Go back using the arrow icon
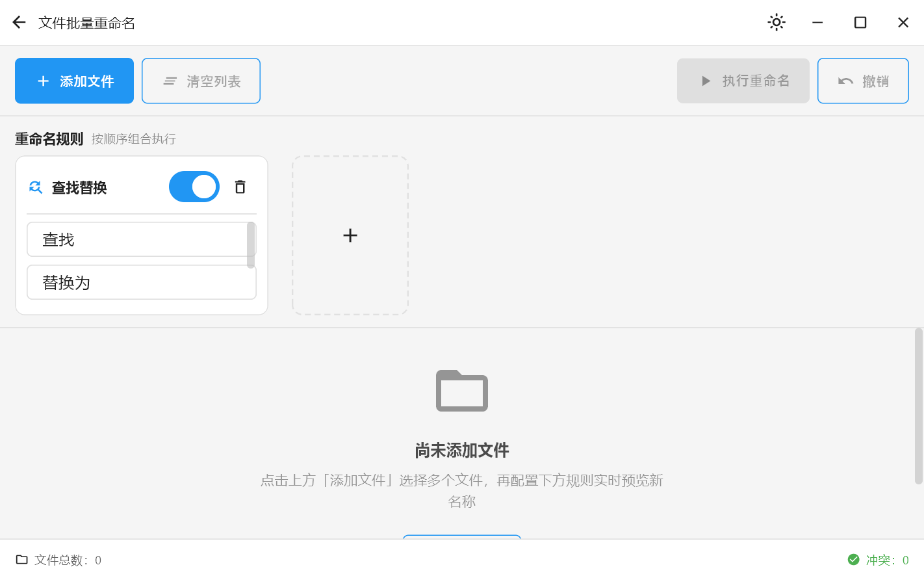The image size is (924, 578). [19, 23]
